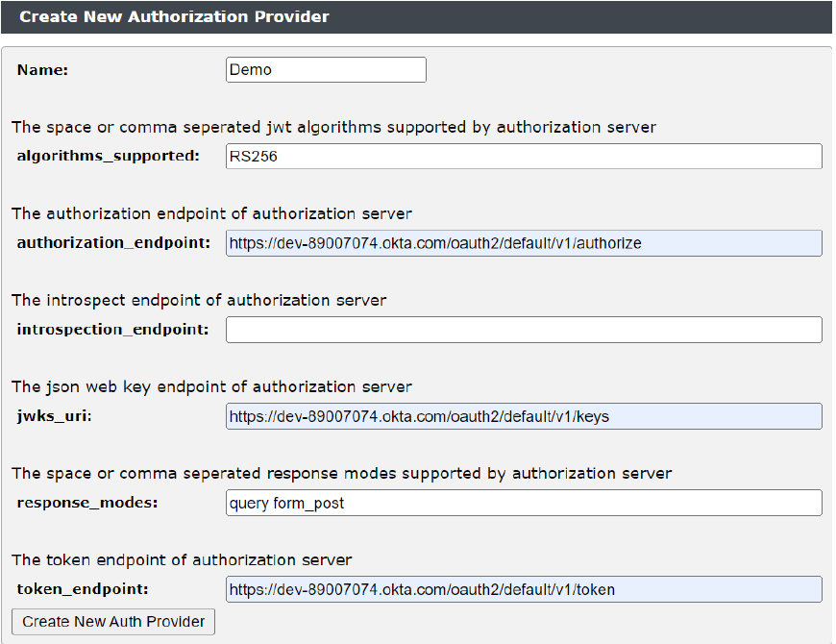Click the authorization_endpoint: label
This screenshot has height=644, width=836.
[113, 242]
